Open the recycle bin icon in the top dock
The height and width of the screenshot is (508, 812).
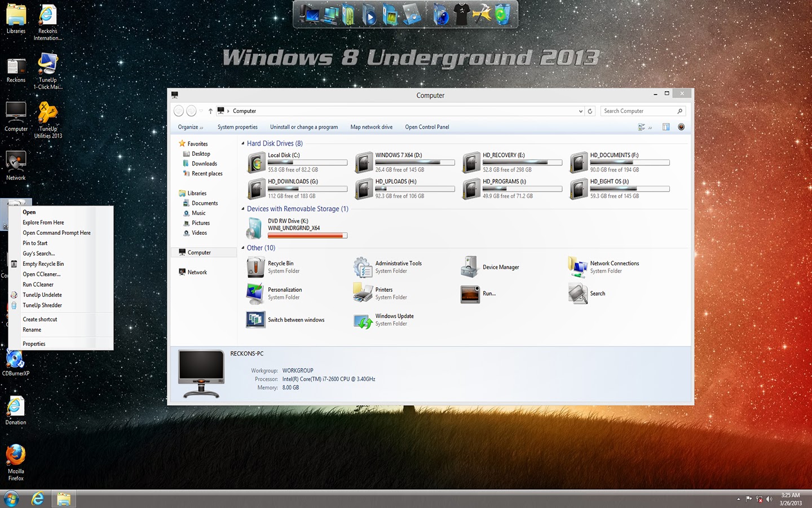pyautogui.click(x=502, y=15)
